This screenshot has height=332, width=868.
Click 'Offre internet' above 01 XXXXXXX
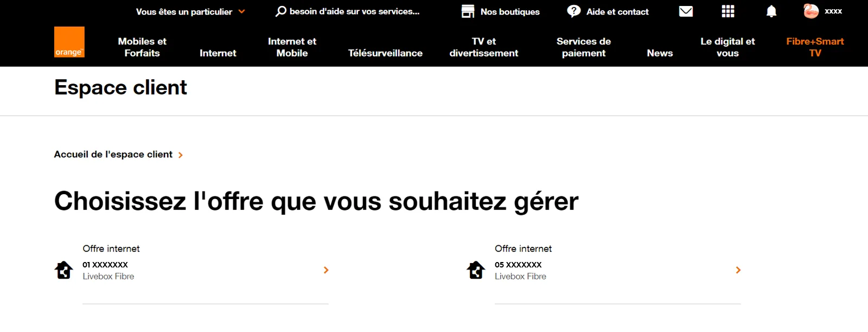(x=111, y=248)
